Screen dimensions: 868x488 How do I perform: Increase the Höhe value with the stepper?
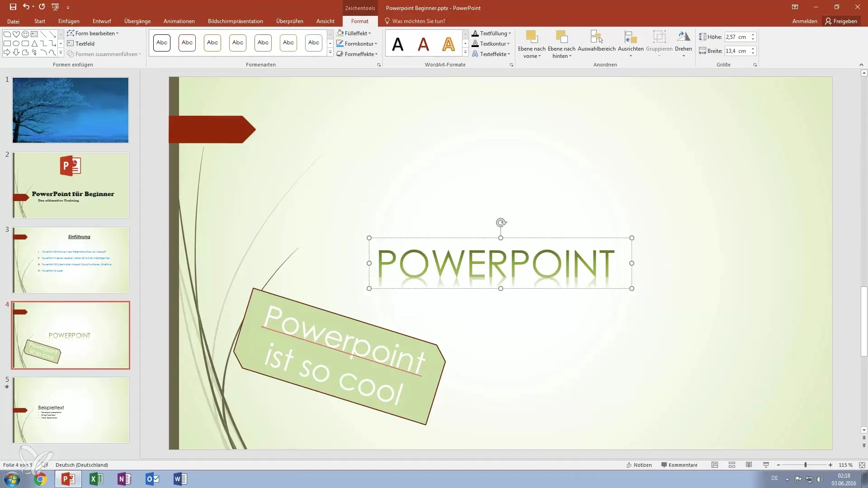point(753,35)
